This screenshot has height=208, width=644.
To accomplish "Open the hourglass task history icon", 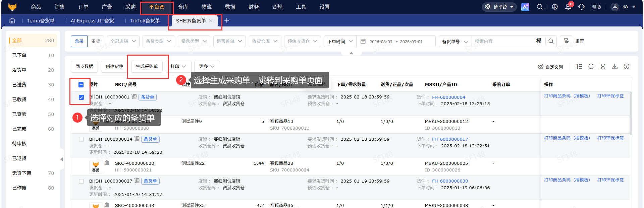I will click(603, 67).
